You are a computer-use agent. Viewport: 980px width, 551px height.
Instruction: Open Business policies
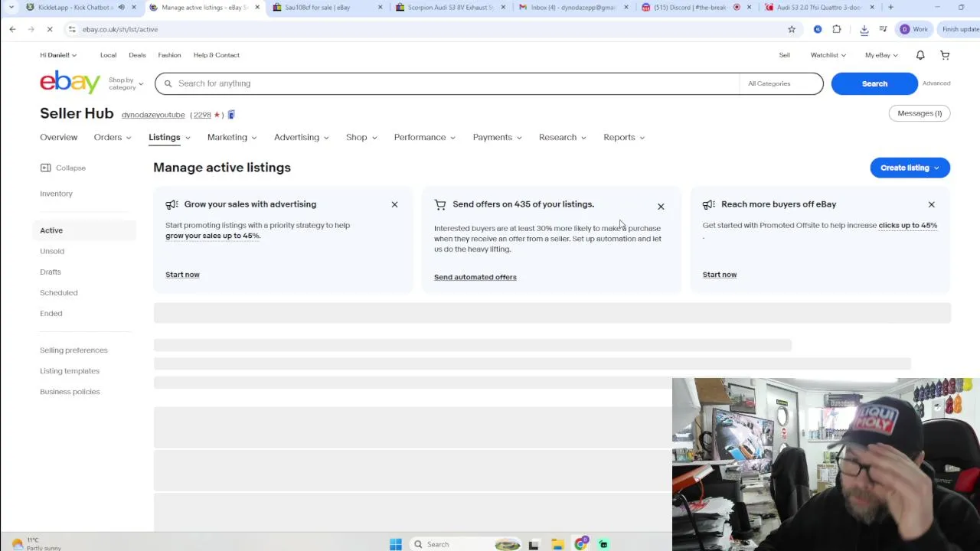click(70, 391)
